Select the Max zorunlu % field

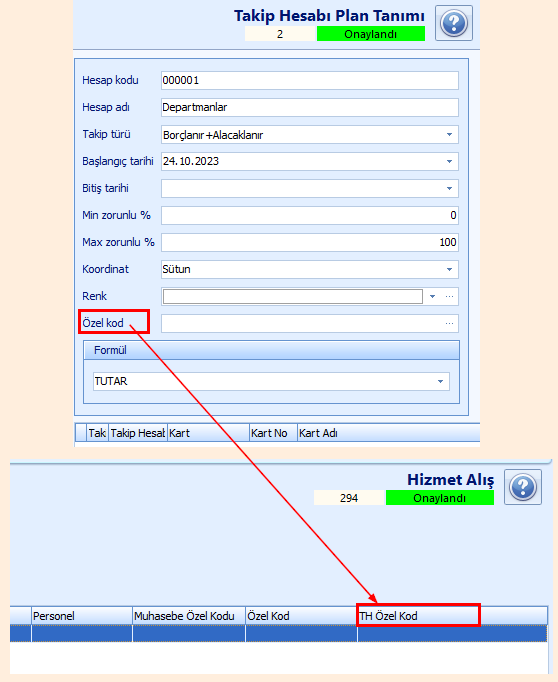tap(310, 242)
